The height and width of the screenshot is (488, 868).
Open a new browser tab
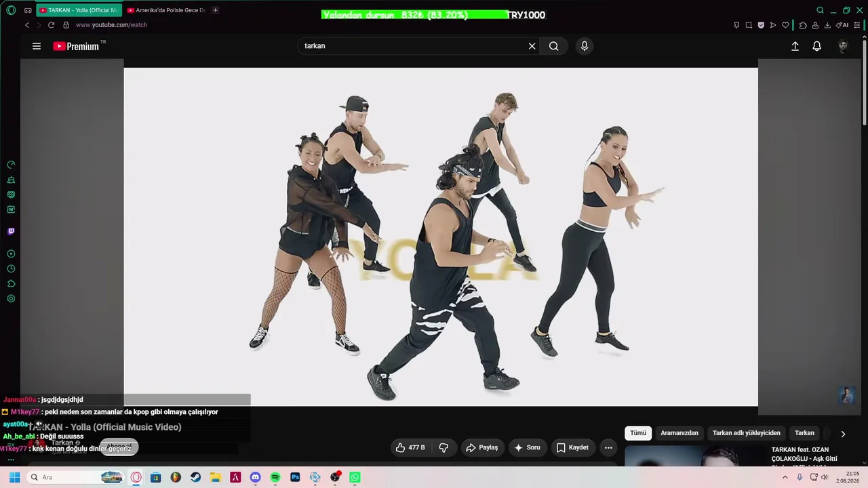coord(216,10)
